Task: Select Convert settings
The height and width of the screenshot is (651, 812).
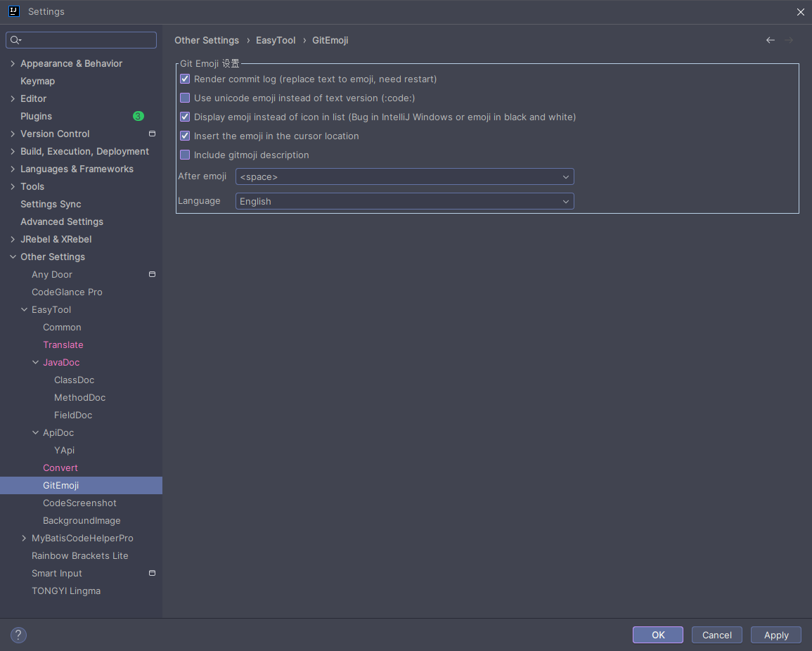Action: coord(60,468)
